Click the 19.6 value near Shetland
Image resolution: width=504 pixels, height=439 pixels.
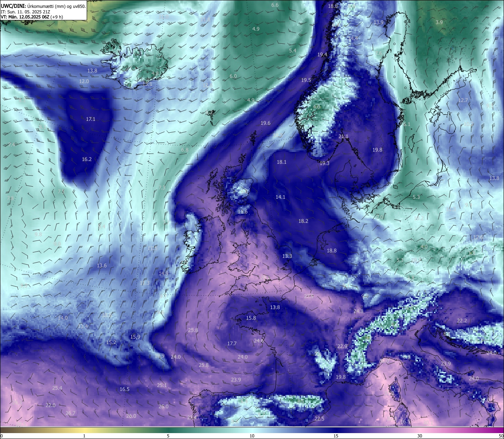pos(265,123)
